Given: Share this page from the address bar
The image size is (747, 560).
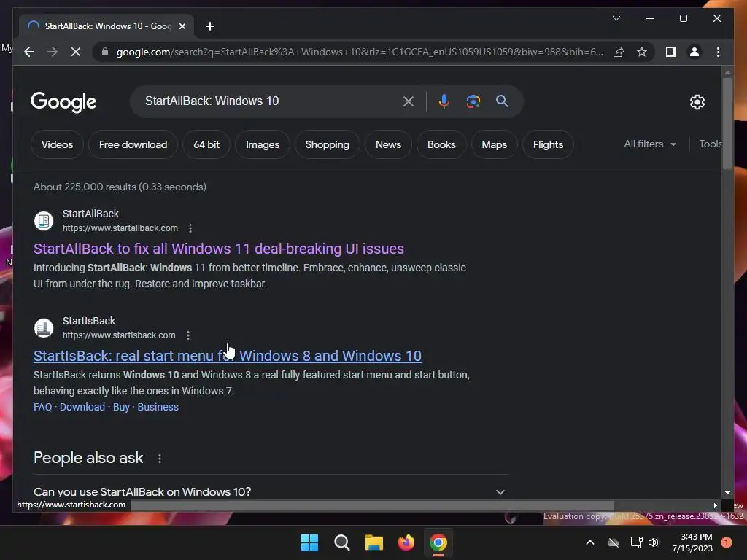Looking at the screenshot, I should pos(619,52).
